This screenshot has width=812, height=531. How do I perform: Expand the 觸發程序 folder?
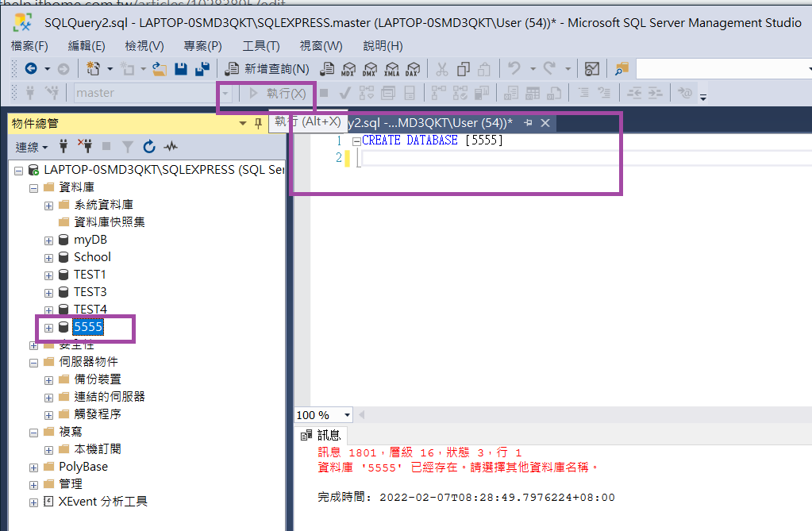click(x=48, y=415)
